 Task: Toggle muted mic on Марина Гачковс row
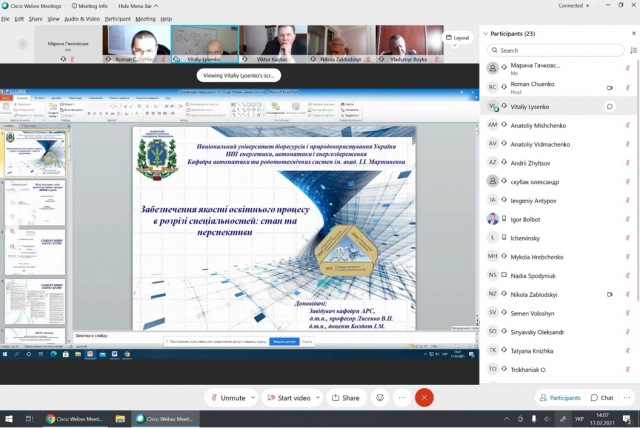click(x=628, y=68)
